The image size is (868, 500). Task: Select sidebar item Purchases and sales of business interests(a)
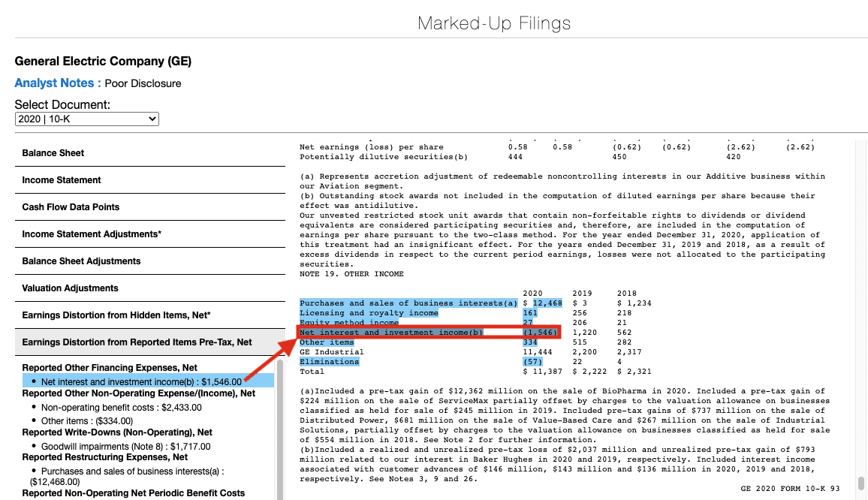click(x=128, y=476)
